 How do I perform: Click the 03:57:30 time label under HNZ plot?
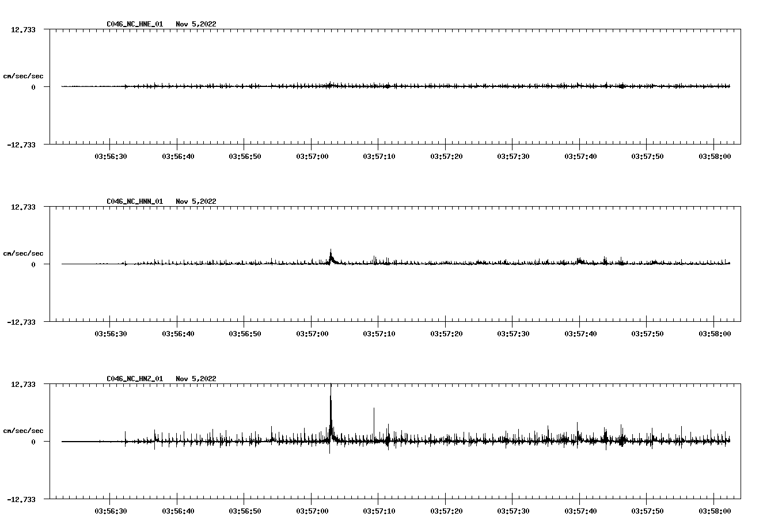(513, 511)
